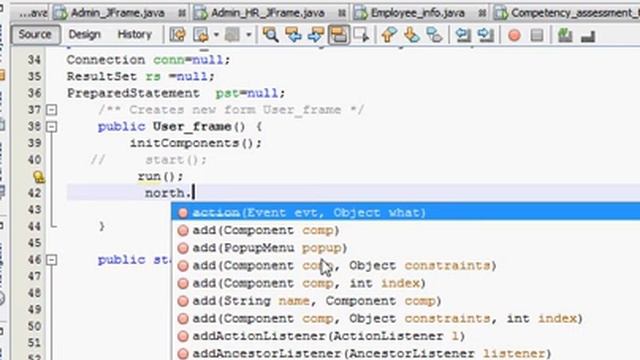The height and width of the screenshot is (360, 640).
Task: Click the Shift Line Right icon
Action: (x=485, y=35)
